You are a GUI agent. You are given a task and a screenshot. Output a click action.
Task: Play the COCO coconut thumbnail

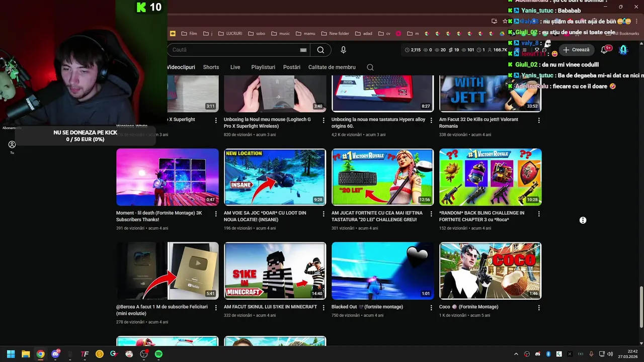(490, 270)
